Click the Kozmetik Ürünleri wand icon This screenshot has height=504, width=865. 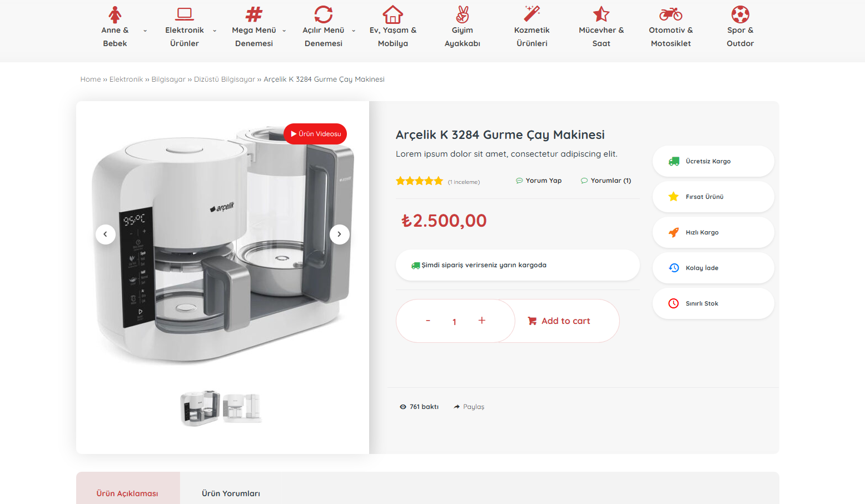click(x=531, y=14)
